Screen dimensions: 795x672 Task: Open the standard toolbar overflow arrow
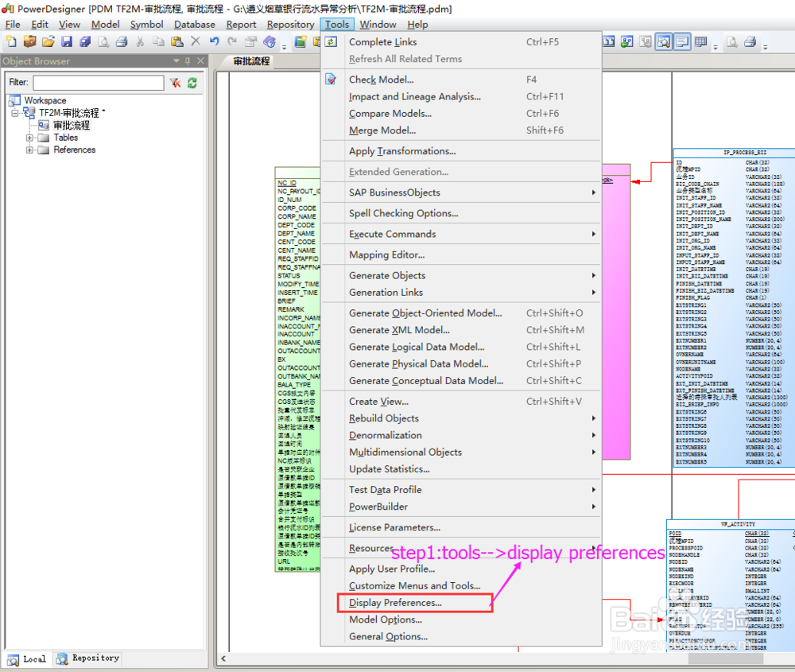click(285, 47)
